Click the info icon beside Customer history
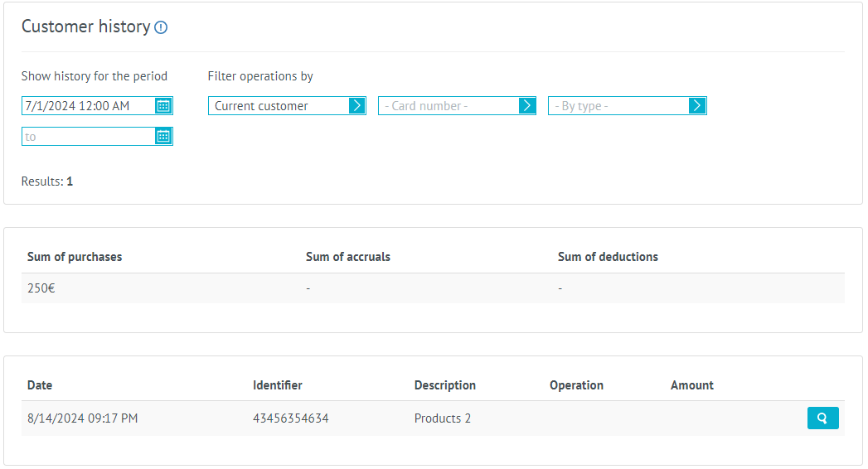Image resolution: width=868 pixels, height=469 pixels. click(x=161, y=27)
